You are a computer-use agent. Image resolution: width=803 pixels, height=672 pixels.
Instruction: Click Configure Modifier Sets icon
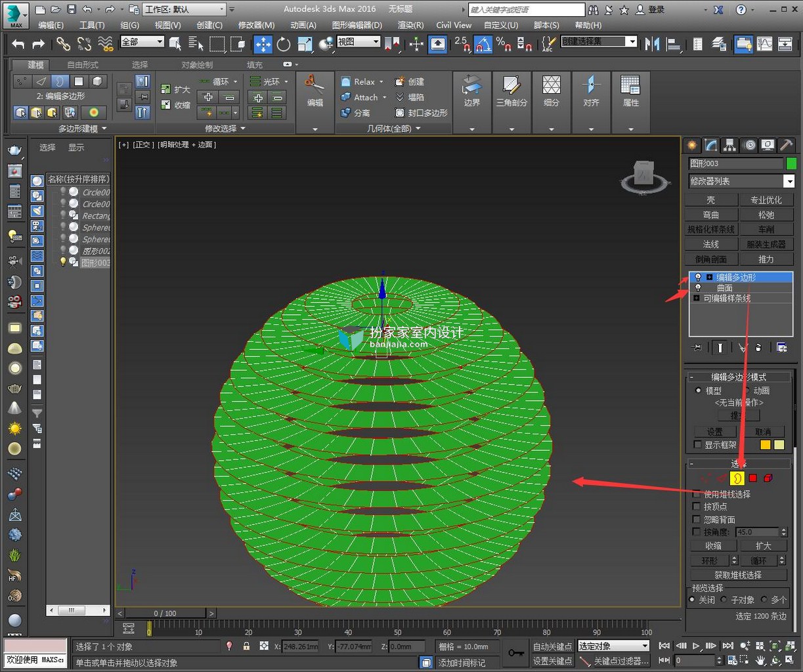782,347
